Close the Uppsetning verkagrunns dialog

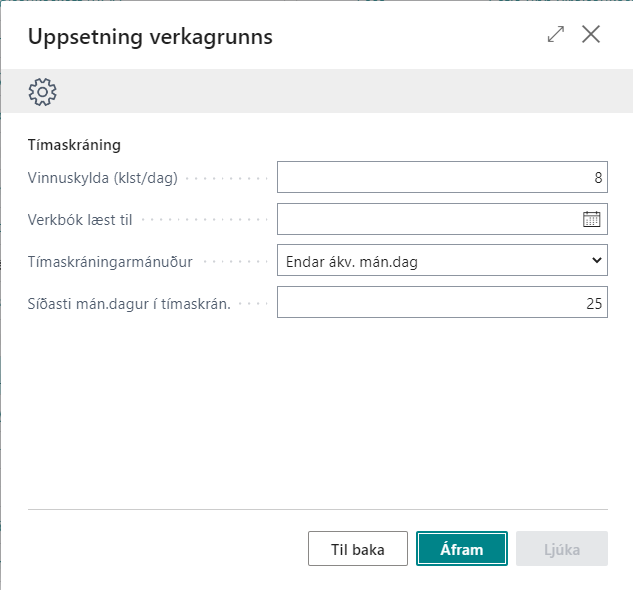(x=591, y=35)
